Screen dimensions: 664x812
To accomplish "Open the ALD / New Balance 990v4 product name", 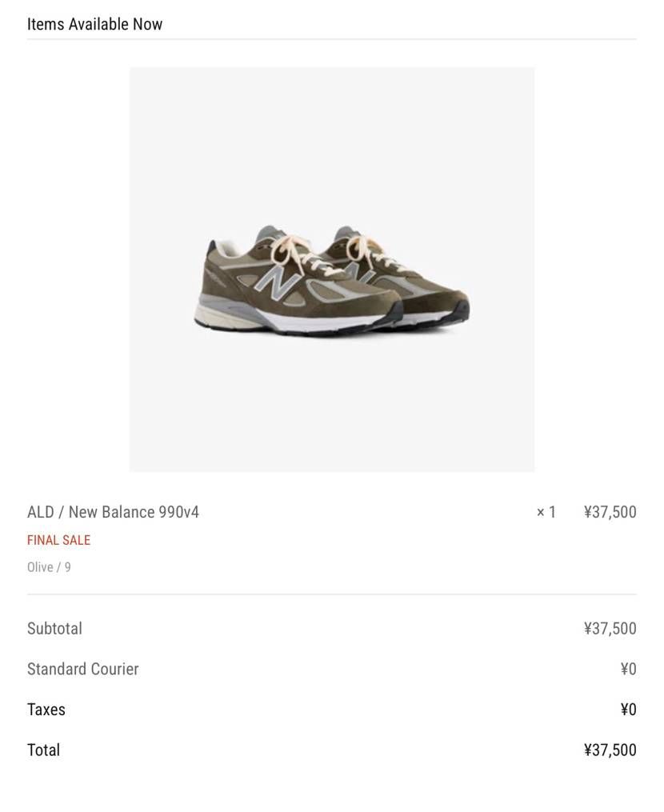I will click(x=113, y=512).
